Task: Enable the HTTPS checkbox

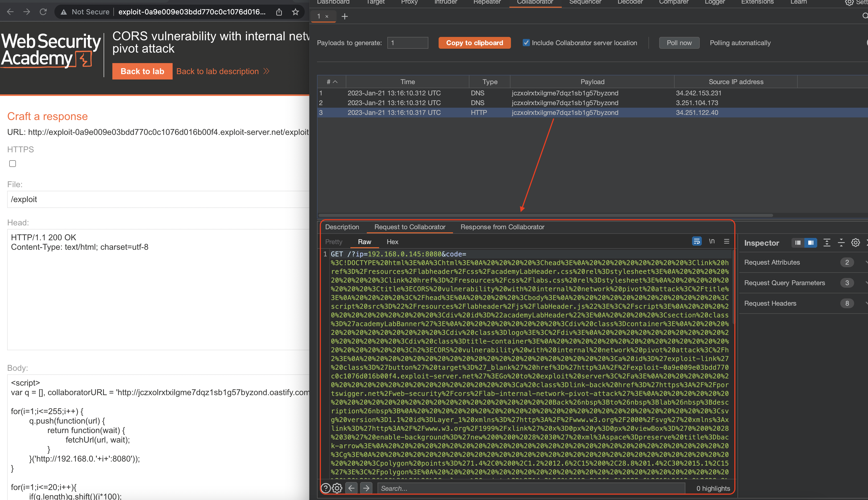Action: [13, 164]
